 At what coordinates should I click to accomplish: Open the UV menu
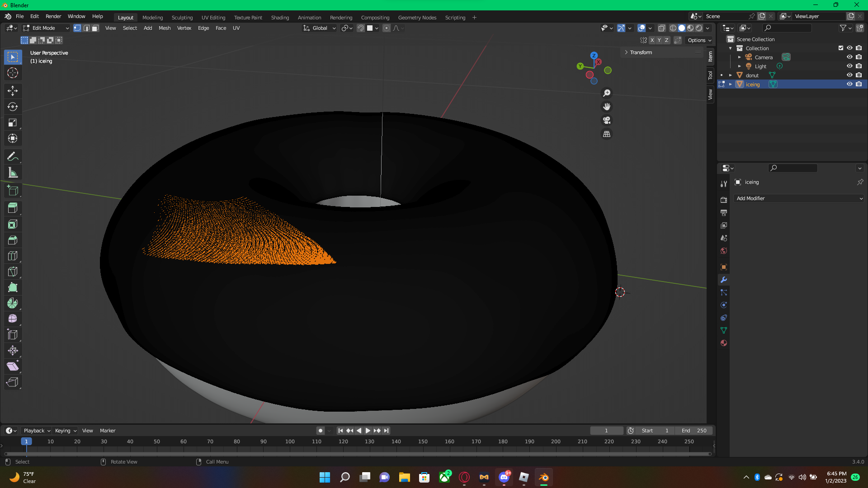tap(236, 28)
